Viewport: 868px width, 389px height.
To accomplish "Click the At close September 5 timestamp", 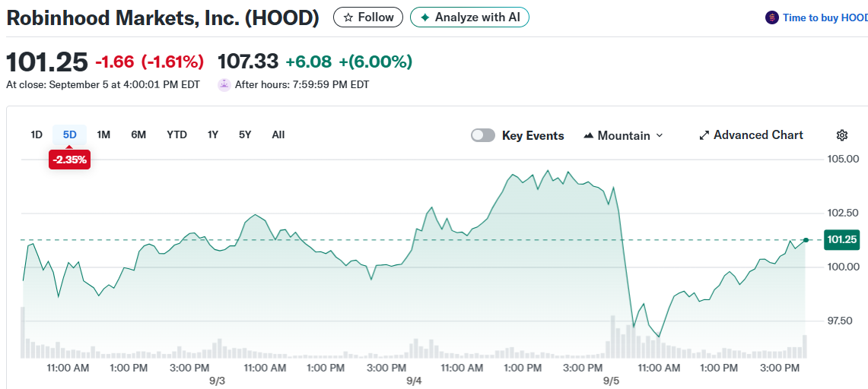I will pyautogui.click(x=103, y=85).
